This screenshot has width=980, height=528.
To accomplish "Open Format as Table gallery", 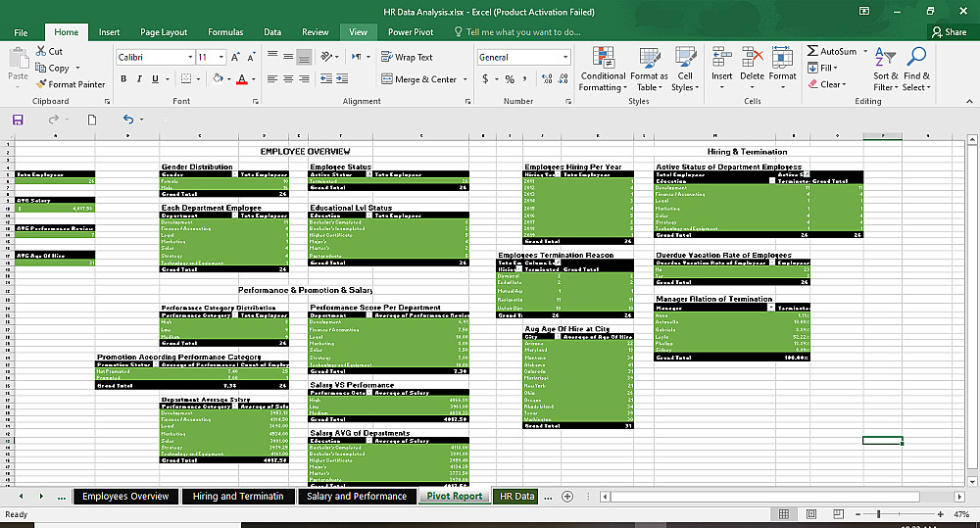I will [x=649, y=70].
